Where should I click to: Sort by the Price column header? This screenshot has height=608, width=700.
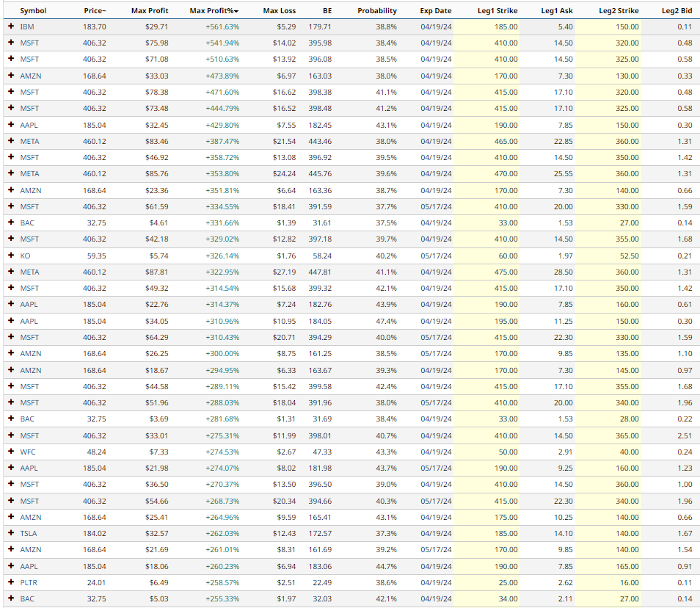coord(95,11)
